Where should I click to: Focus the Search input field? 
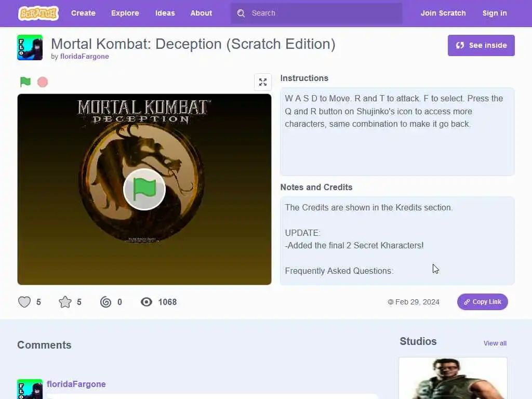coord(316,13)
